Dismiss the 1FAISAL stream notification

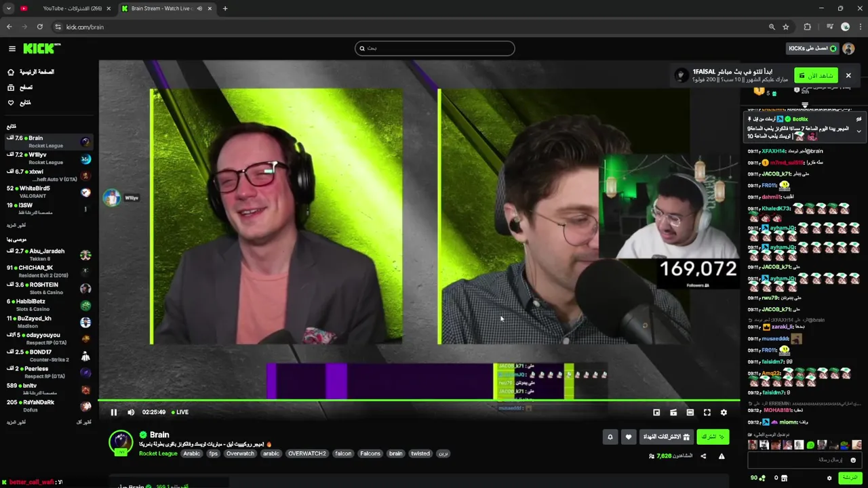pos(848,75)
